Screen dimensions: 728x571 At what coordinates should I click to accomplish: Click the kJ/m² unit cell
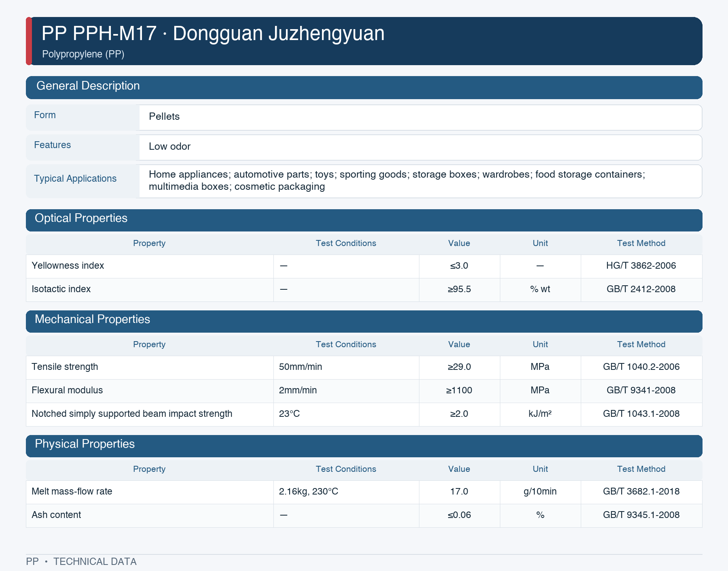(x=540, y=414)
